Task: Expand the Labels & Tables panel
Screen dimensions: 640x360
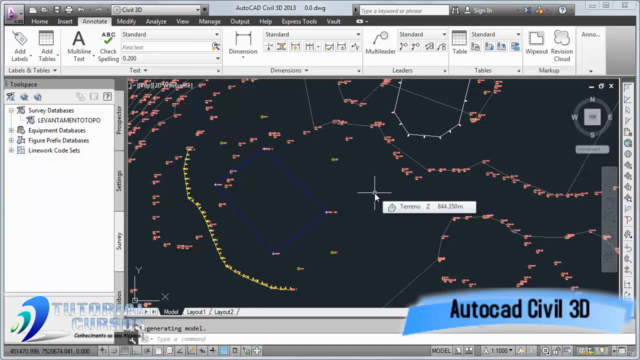Action: pyautogui.click(x=33, y=70)
